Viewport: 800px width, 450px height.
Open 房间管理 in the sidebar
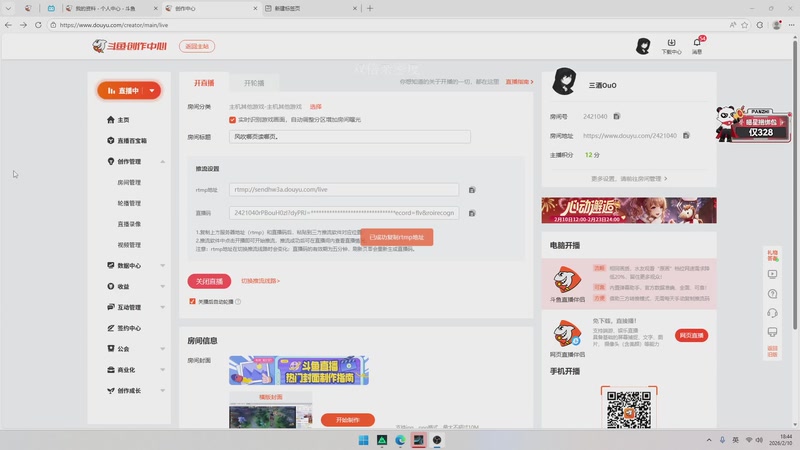(x=129, y=182)
